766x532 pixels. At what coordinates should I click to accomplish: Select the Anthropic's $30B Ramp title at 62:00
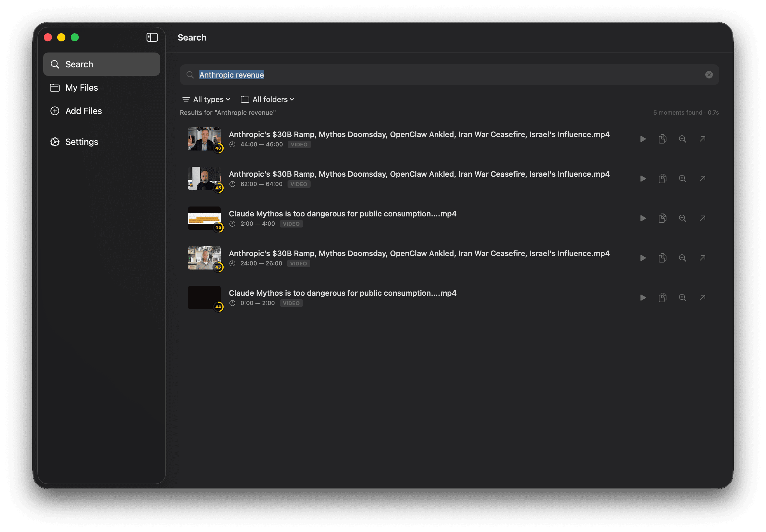(419, 174)
